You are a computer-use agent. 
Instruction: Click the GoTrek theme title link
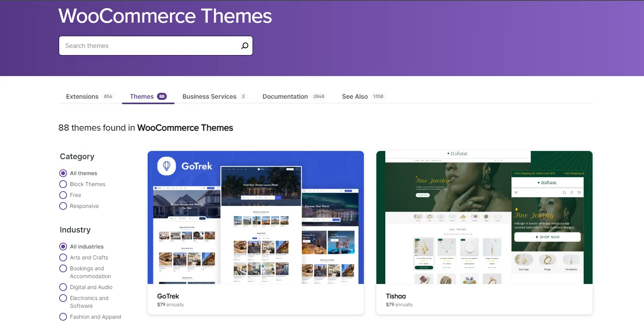tap(168, 296)
